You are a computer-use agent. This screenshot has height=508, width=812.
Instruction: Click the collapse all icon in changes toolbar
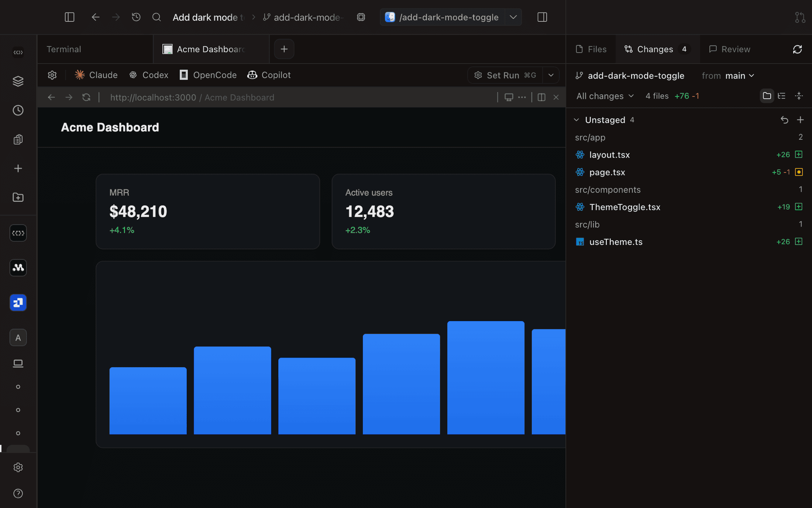[x=799, y=96]
